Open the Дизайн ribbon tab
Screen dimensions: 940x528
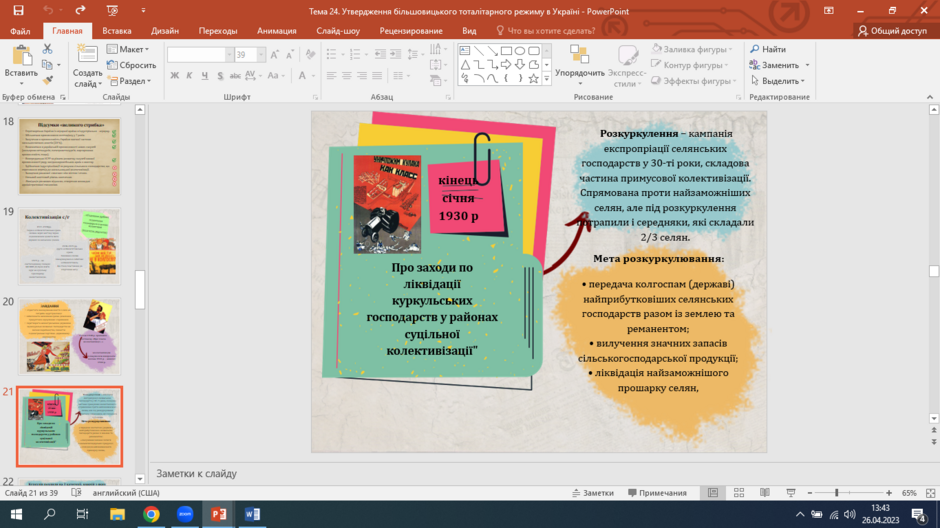pyautogui.click(x=165, y=31)
